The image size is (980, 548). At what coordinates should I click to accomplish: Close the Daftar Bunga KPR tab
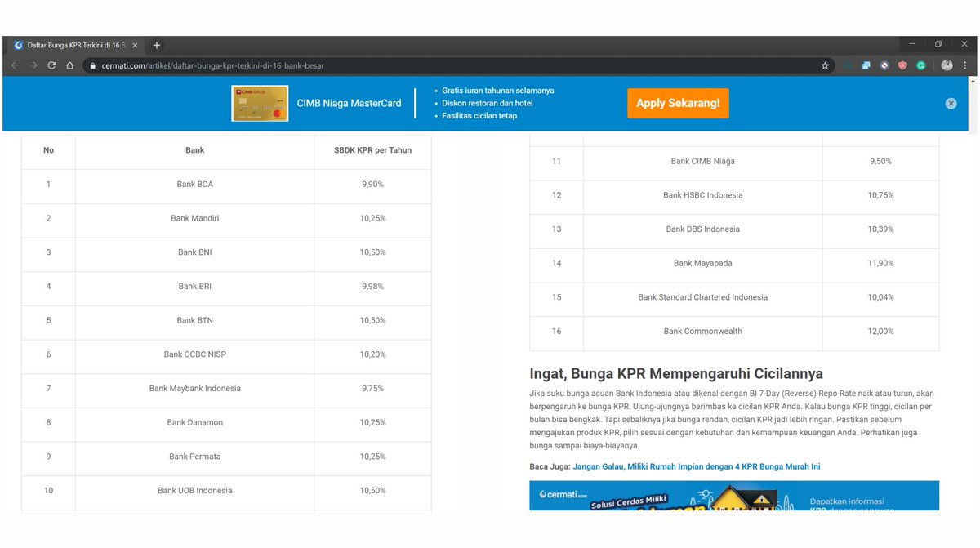135,45
